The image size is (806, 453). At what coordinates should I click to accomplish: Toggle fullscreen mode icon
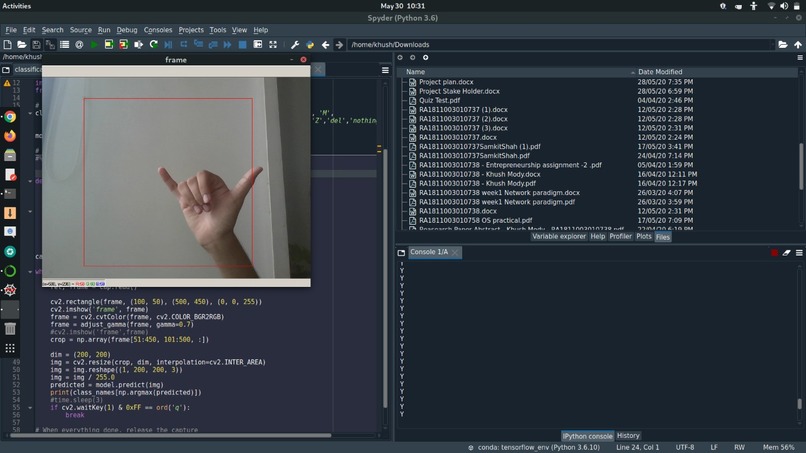273,45
